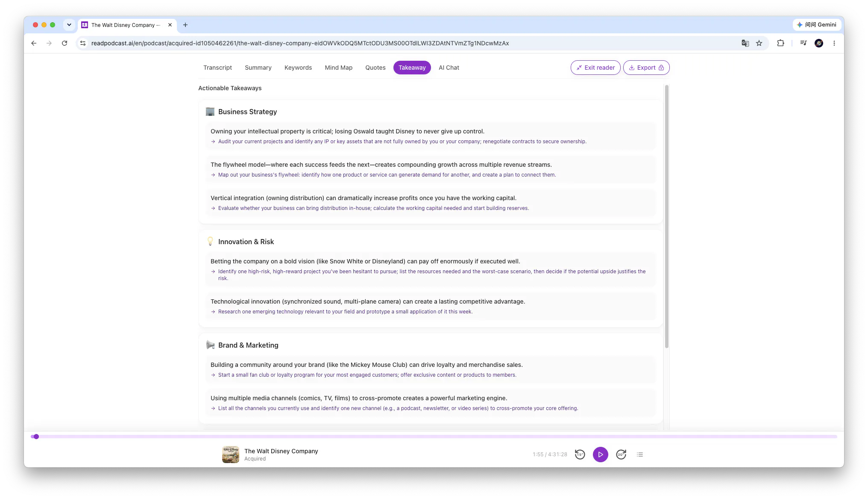Image resolution: width=868 pixels, height=499 pixels.
Task: Open the site information icon in address bar
Action: pos(83,43)
